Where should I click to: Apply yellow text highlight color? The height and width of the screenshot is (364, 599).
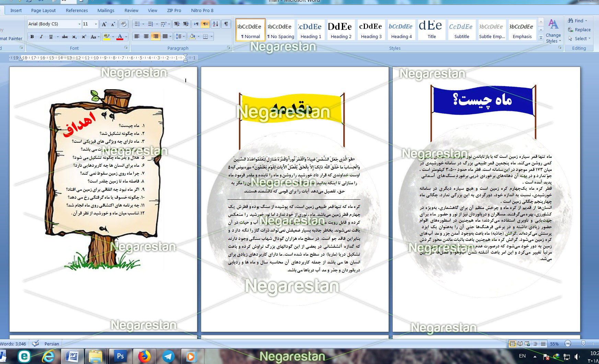pos(107,37)
